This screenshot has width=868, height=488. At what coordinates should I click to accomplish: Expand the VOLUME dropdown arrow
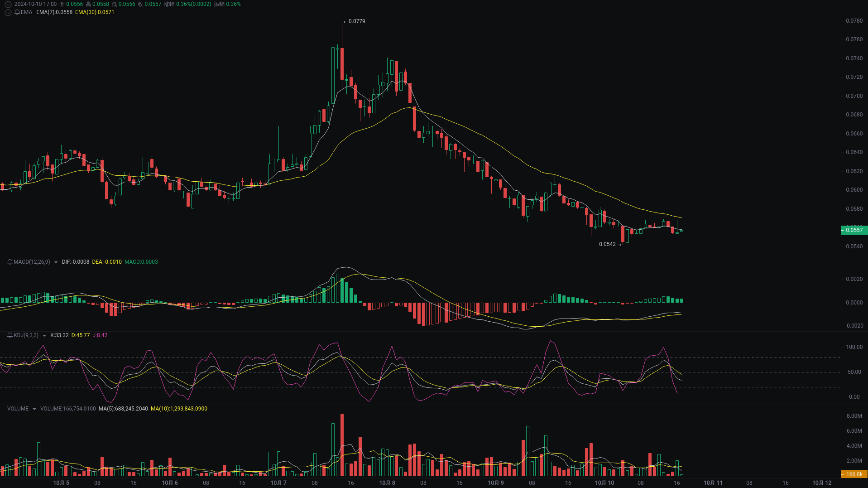(34, 408)
